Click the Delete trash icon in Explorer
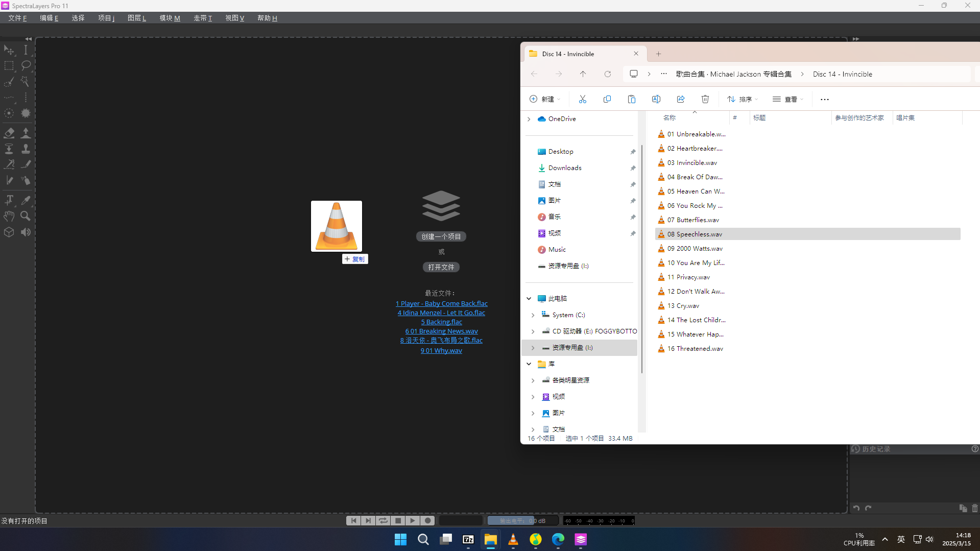The width and height of the screenshot is (980, 551). 705,99
